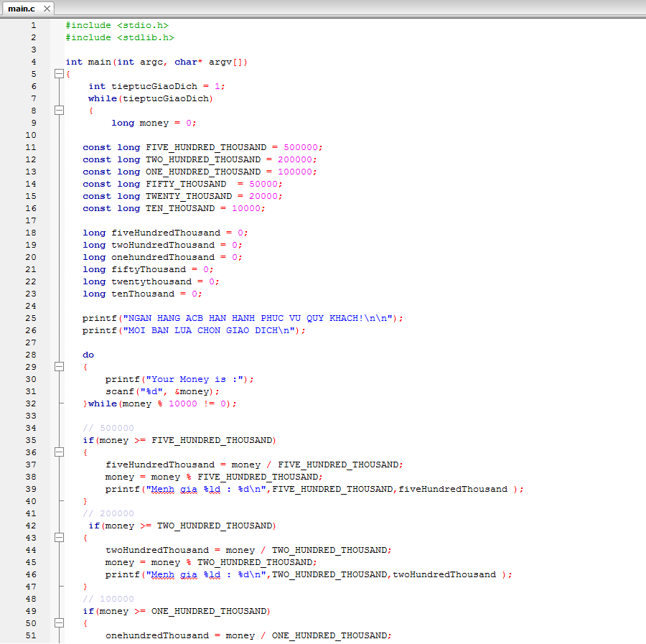This screenshot has height=644, width=646.
Task: Click twoHundredThousand variable on line 19
Action: pos(163,245)
